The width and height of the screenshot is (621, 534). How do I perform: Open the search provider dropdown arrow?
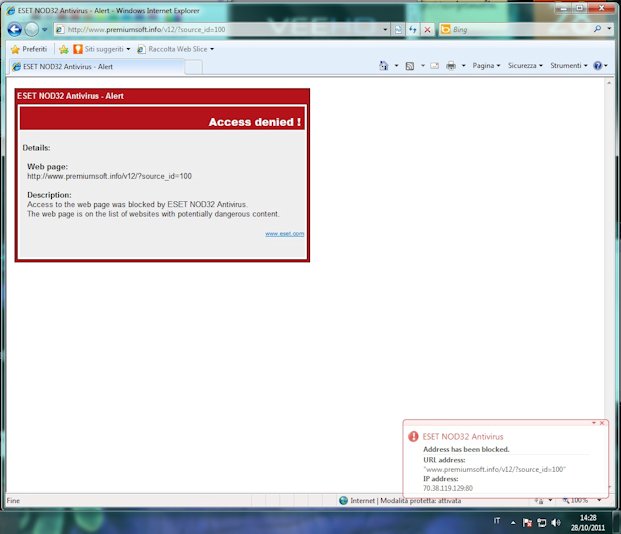609,29
